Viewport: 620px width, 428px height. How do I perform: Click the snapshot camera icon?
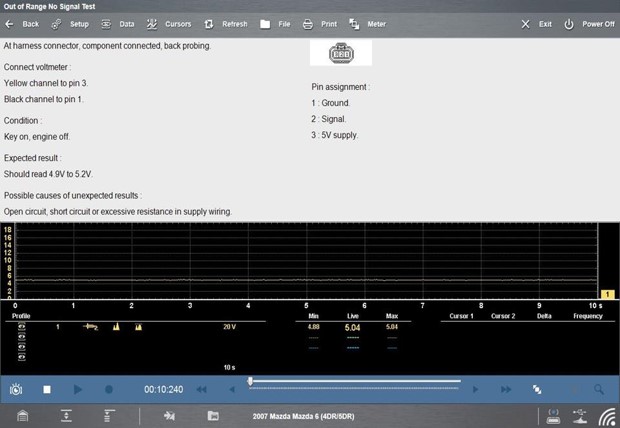point(16,389)
